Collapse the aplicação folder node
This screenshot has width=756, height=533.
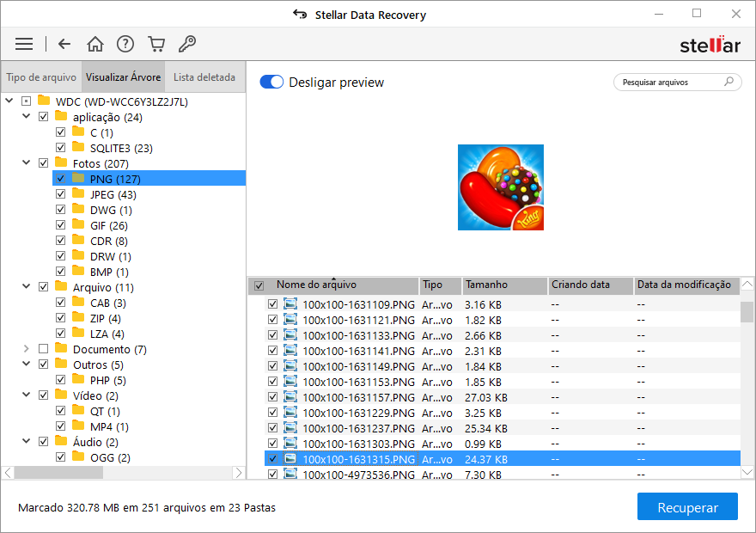click(x=27, y=116)
